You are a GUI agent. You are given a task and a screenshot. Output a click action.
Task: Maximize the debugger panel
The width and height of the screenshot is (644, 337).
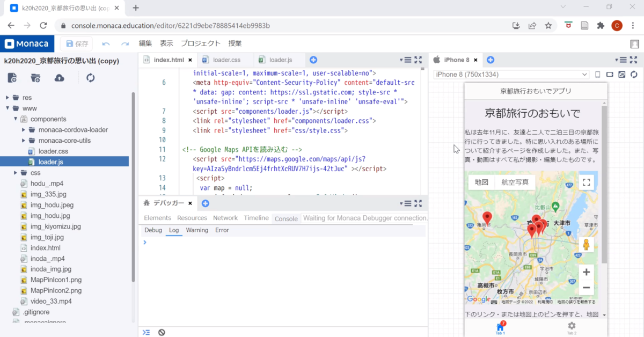click(419, 203)
